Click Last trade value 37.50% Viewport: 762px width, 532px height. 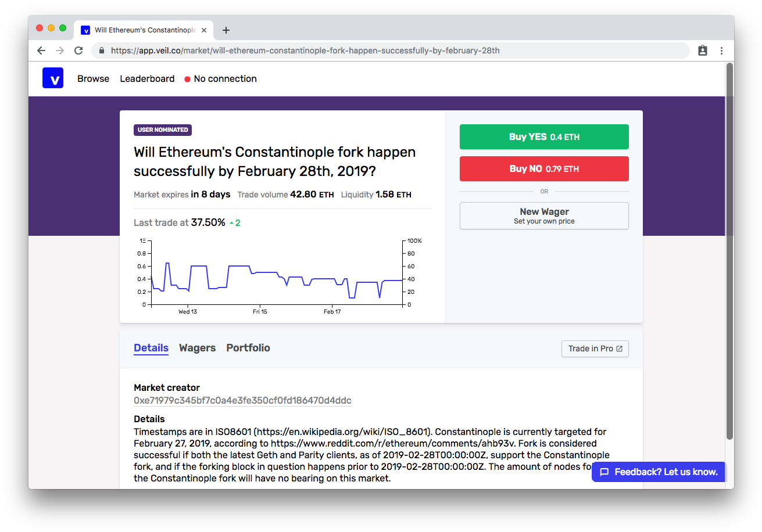(208, 222)
